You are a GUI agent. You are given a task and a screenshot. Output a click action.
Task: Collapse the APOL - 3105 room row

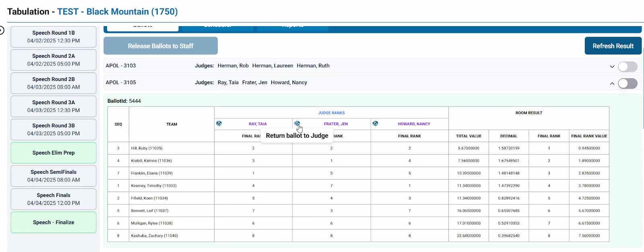click(x=612, y=83)
